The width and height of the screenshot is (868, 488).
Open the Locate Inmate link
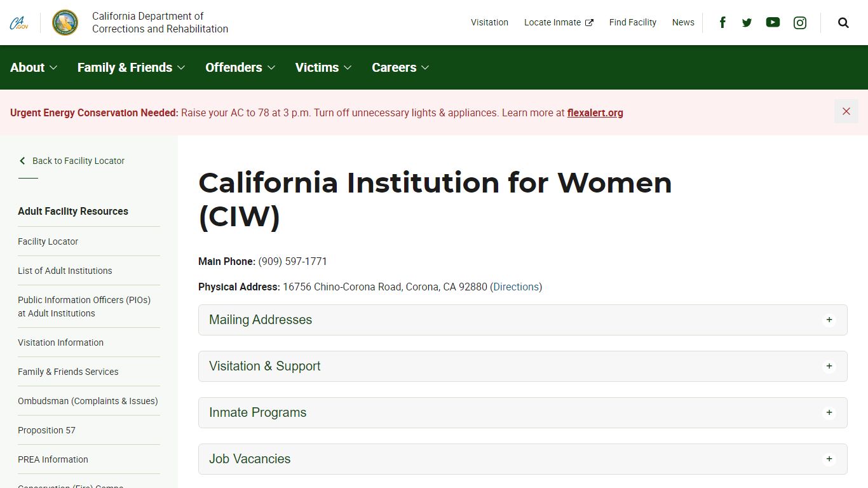(552, 22)
